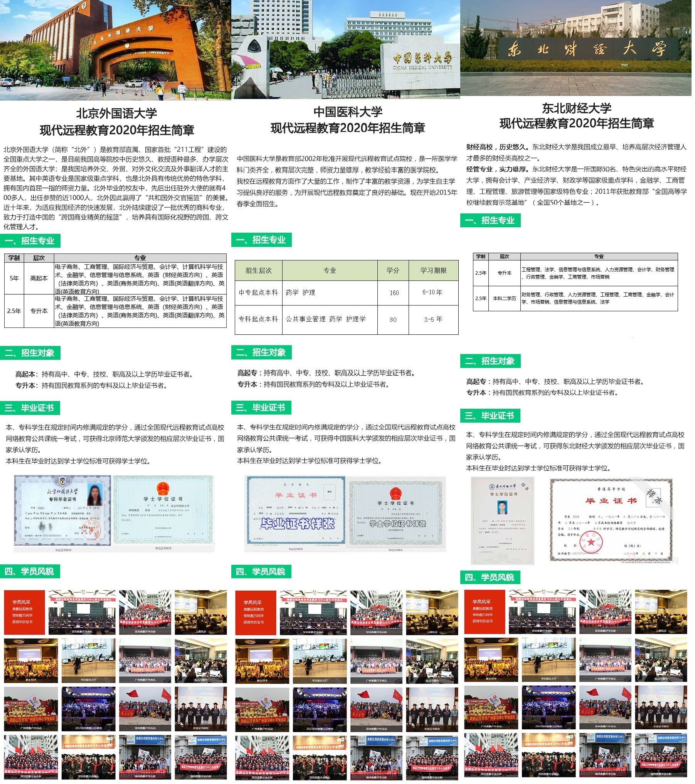Open the Beijing Foreign Studies University gate photo
This screenshot has height=784, width=695.
[x=115, y=50]
